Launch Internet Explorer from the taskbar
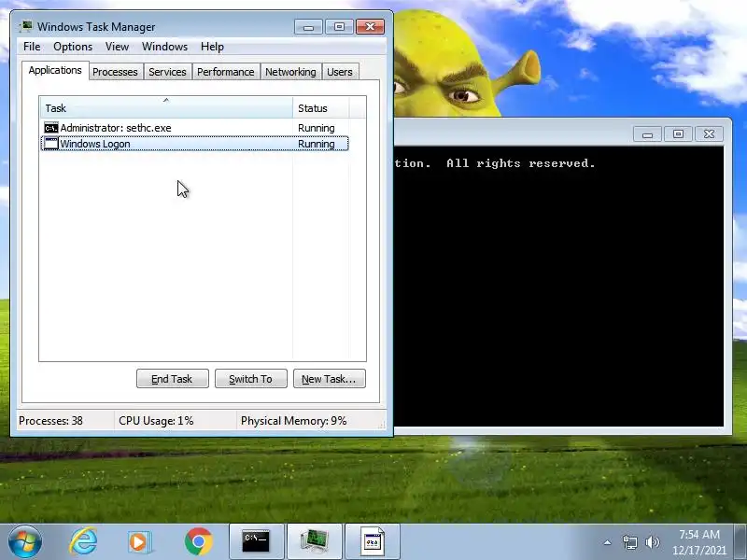747x560 pixels. pos(84,541)
